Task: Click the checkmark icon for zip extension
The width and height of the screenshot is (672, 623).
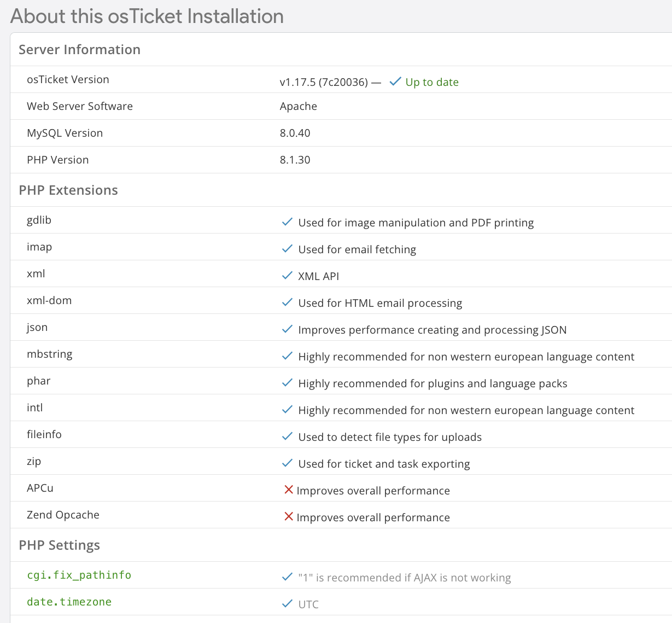Action: (287, 463)
